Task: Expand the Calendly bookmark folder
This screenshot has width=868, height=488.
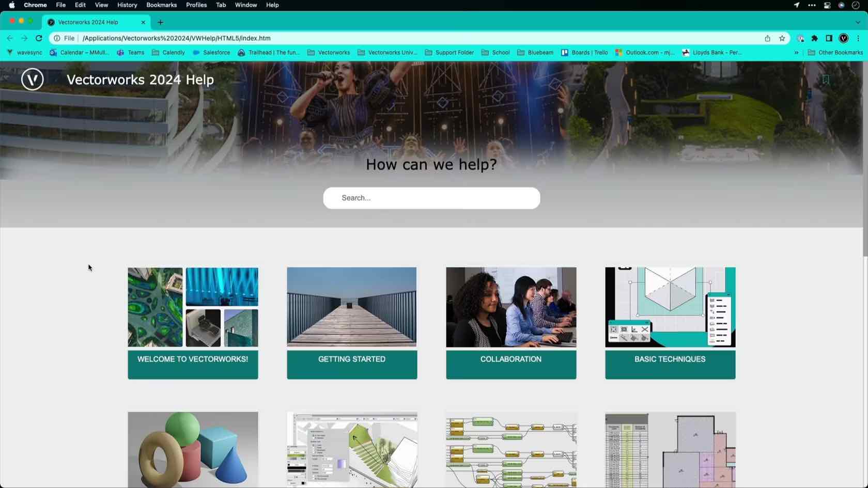Action: pyautogui.click(x=168, y=53)
